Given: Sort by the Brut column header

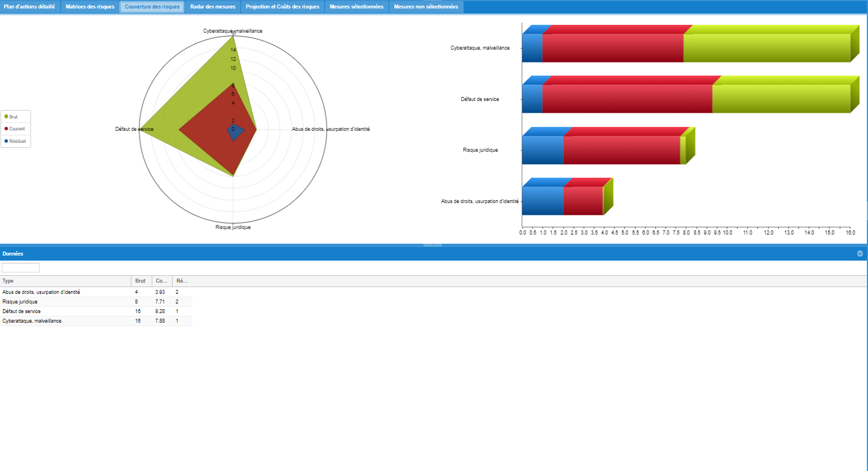Looking at the screenshot, I should pos(141,281).
